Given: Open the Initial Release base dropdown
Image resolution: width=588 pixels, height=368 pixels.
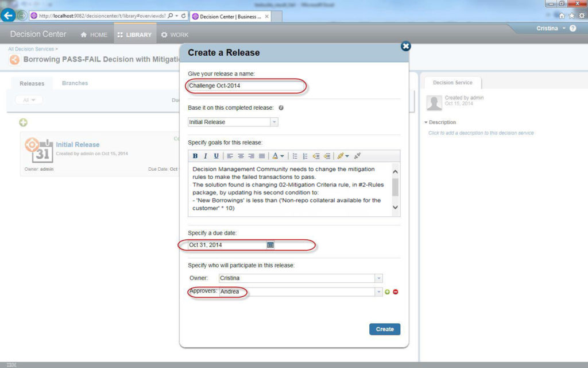Looking at the screenshot, I should (274, 122).
